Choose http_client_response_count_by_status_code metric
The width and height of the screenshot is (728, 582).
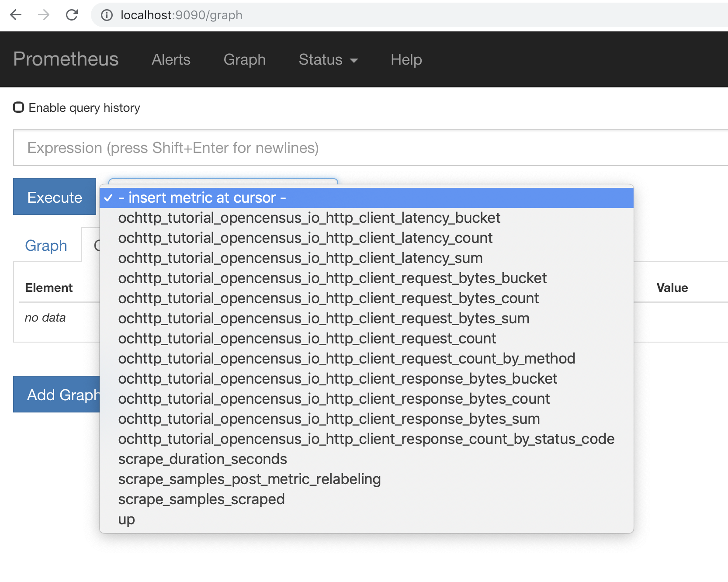[366, 439]
